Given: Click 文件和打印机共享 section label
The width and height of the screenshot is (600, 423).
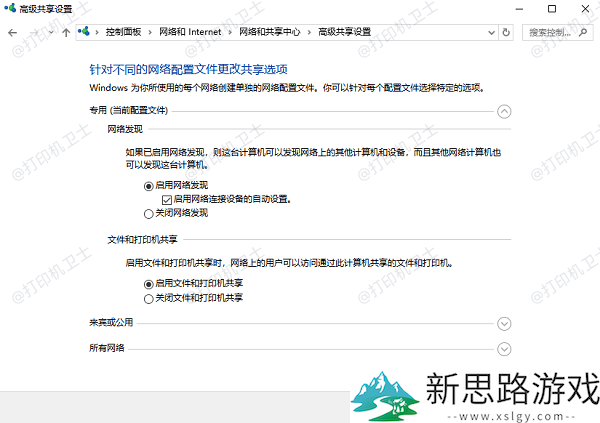Looking at the screenshot, I should (x=142, y=240).
